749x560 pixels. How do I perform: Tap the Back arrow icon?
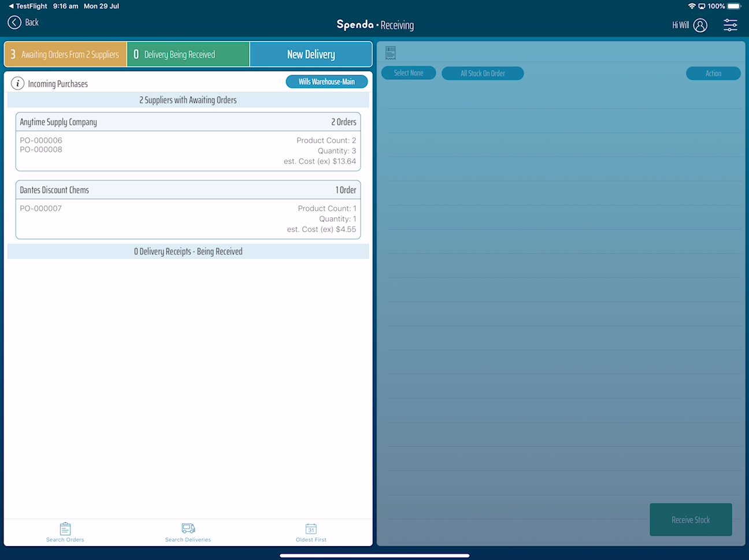coord(14,23)
